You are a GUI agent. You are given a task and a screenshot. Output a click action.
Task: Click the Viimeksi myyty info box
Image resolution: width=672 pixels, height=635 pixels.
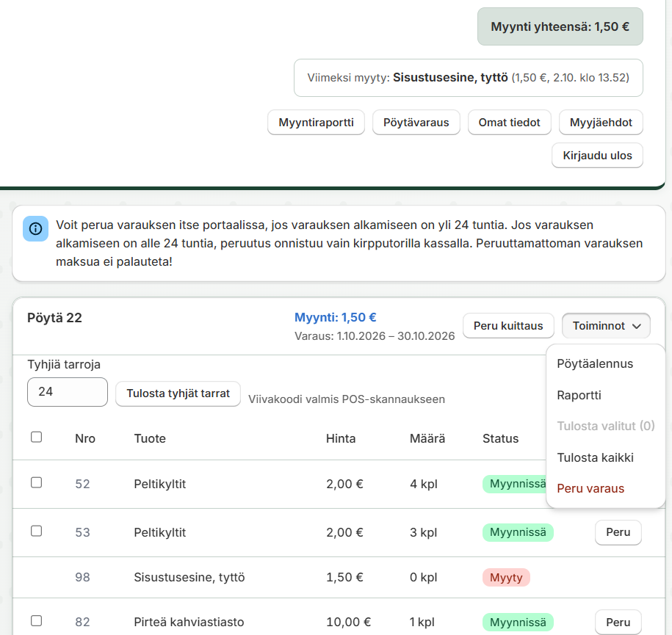tap(468, 78)
